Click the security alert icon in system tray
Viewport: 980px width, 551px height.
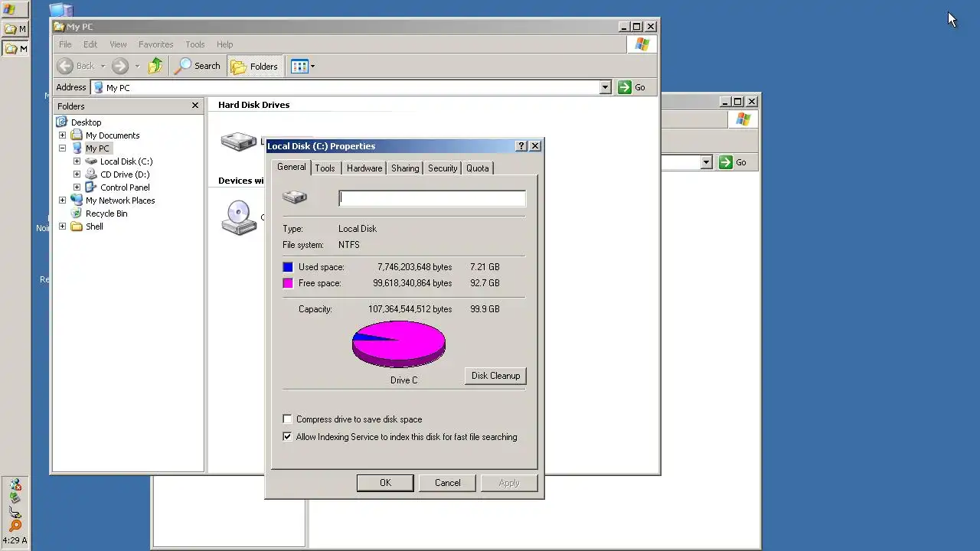pyautogui.click(x=15, y=485)
